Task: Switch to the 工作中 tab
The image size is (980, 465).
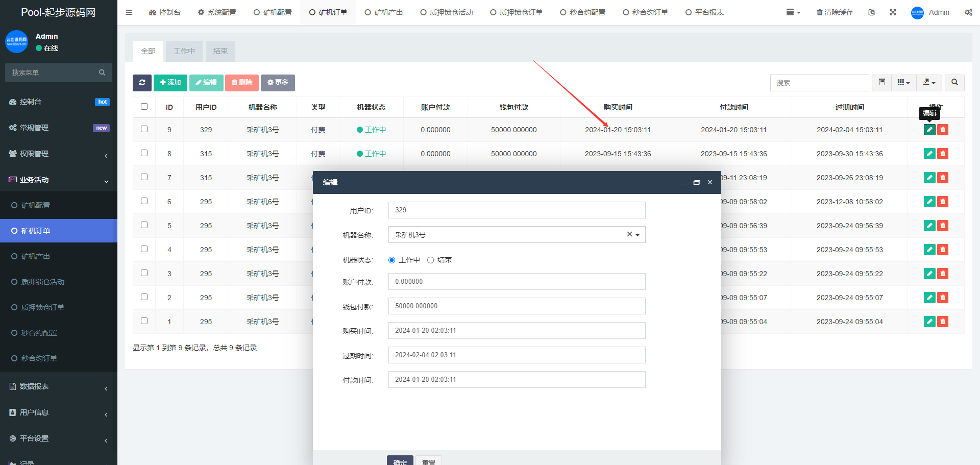Action: click(184, 51)
